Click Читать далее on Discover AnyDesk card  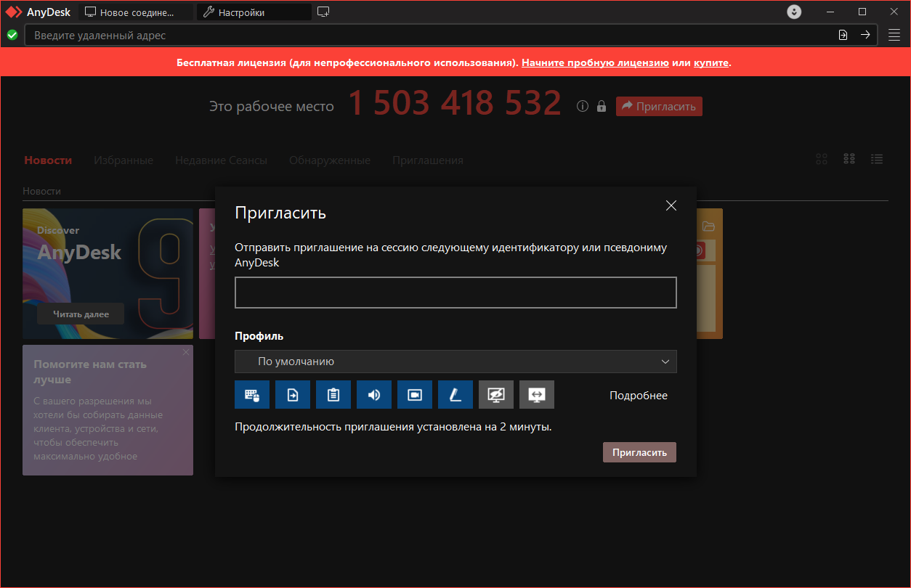coord(81,314)
